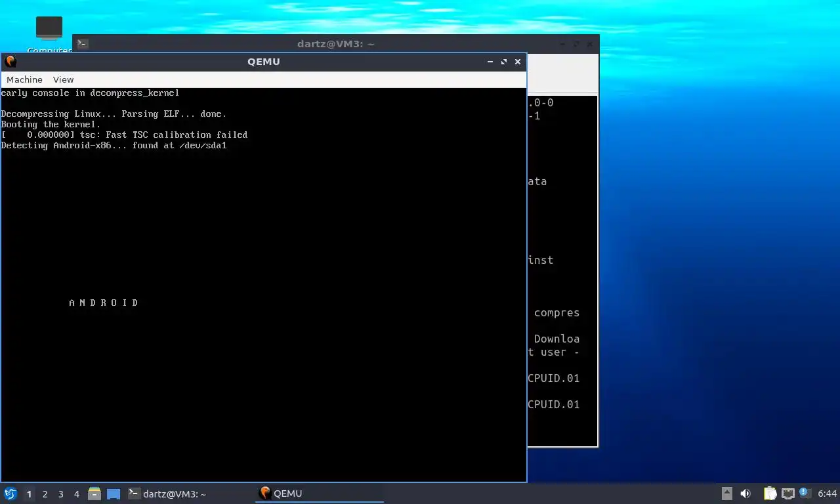Switch to workspace 4
Screen dimensions: 840x504
click(x=76, y=494)
